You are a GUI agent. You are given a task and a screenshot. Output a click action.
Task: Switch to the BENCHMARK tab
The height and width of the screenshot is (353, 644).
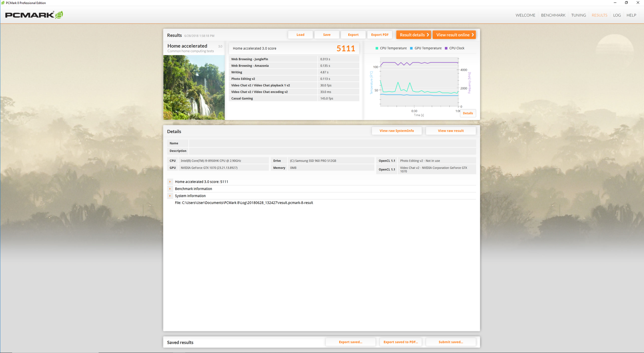pos(553,15)
